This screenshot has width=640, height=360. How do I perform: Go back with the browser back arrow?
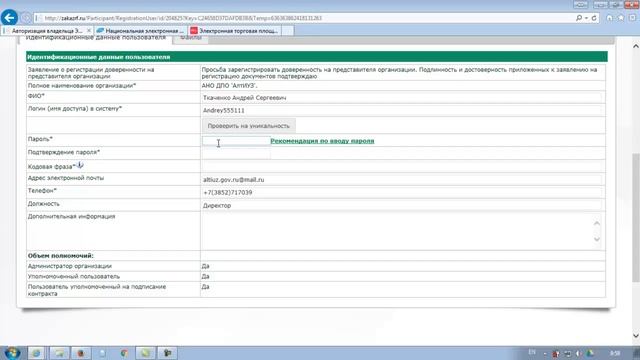[9, 18]
